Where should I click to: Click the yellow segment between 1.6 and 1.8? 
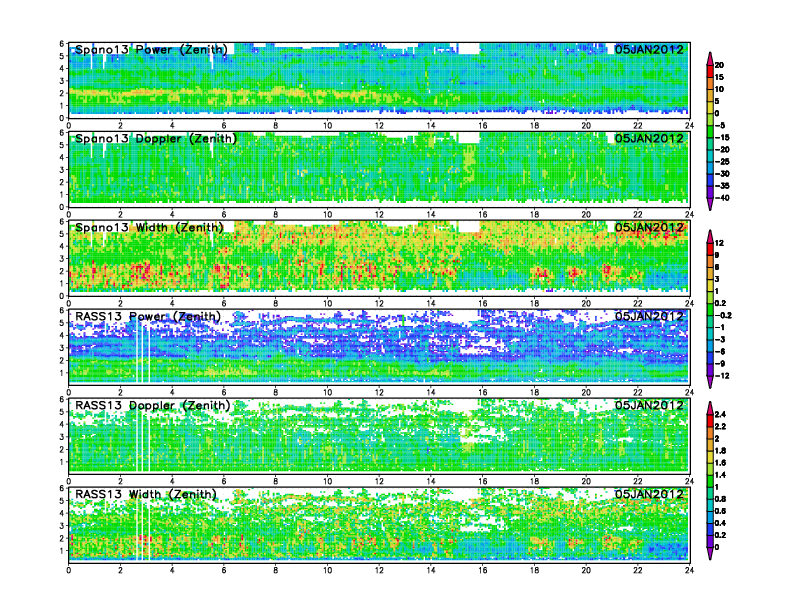[710, 457]
